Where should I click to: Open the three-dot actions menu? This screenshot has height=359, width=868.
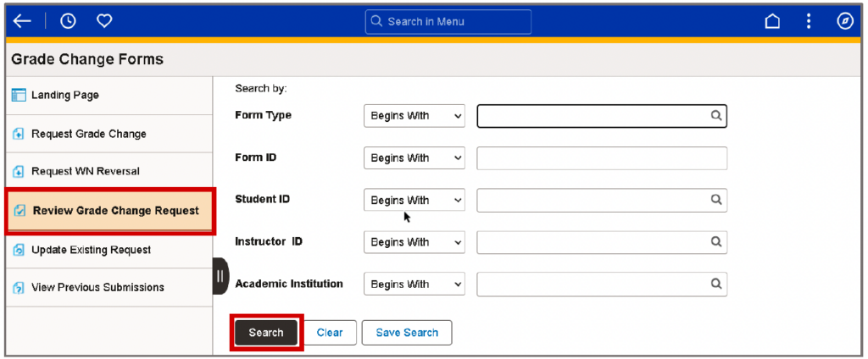(809, 21)
